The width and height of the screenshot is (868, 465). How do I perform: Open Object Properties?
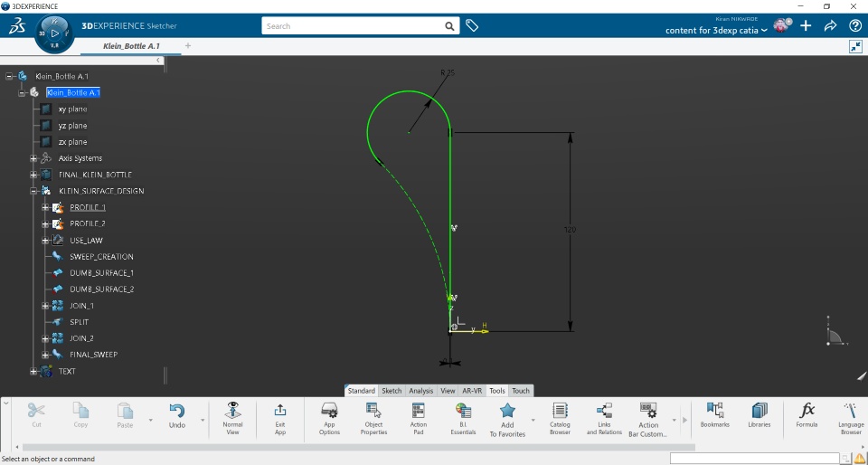[x=373, y=417]
